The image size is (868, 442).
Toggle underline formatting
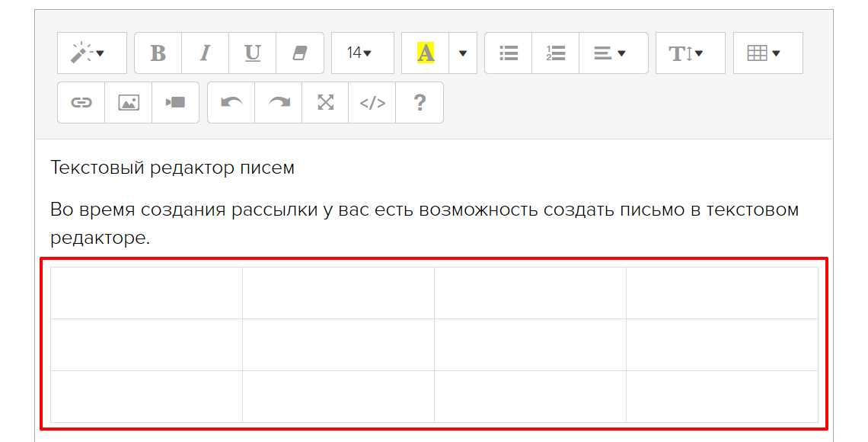coord(252,53)
